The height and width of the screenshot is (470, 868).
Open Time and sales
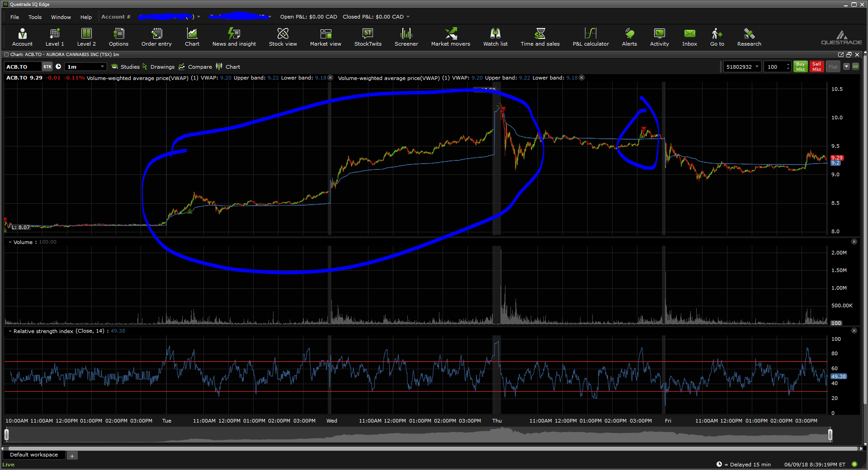540,37
